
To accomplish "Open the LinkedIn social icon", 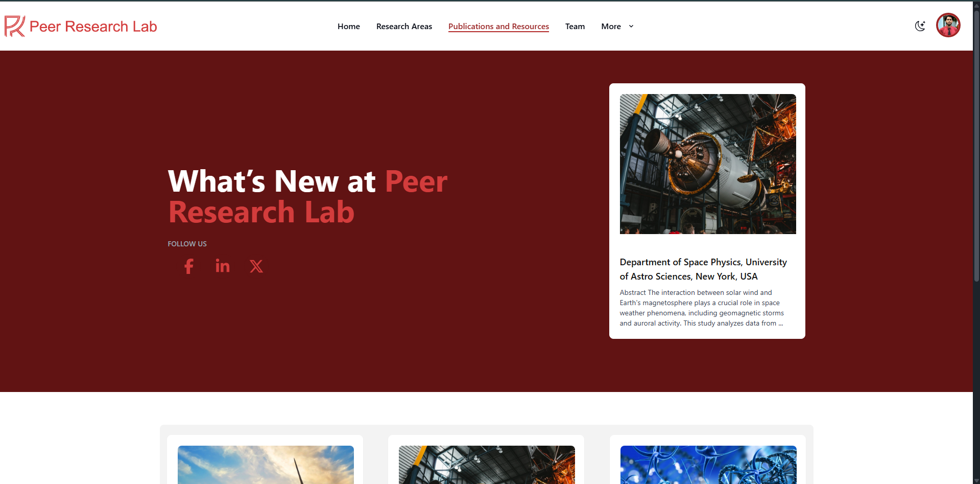I will point(223,266).
